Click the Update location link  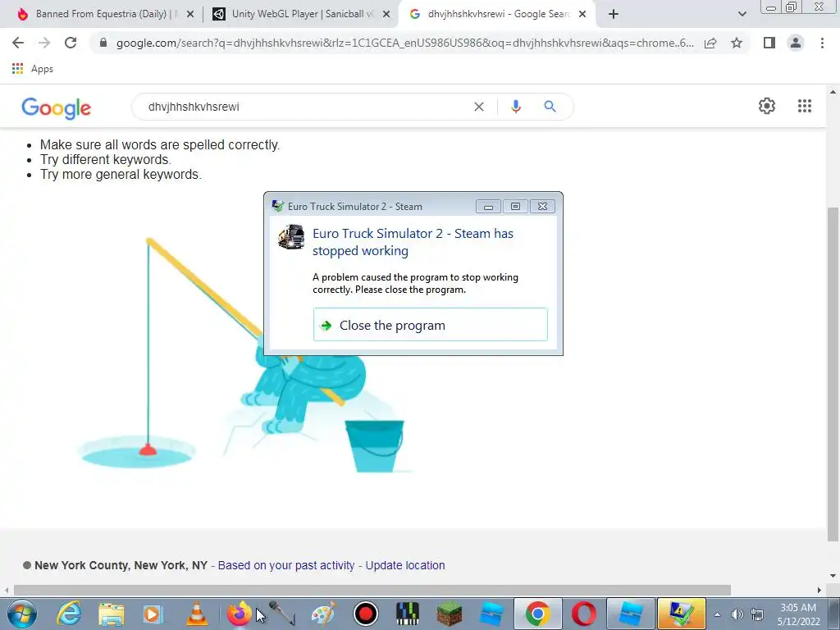pyautogui.click(x=405, y=565)
